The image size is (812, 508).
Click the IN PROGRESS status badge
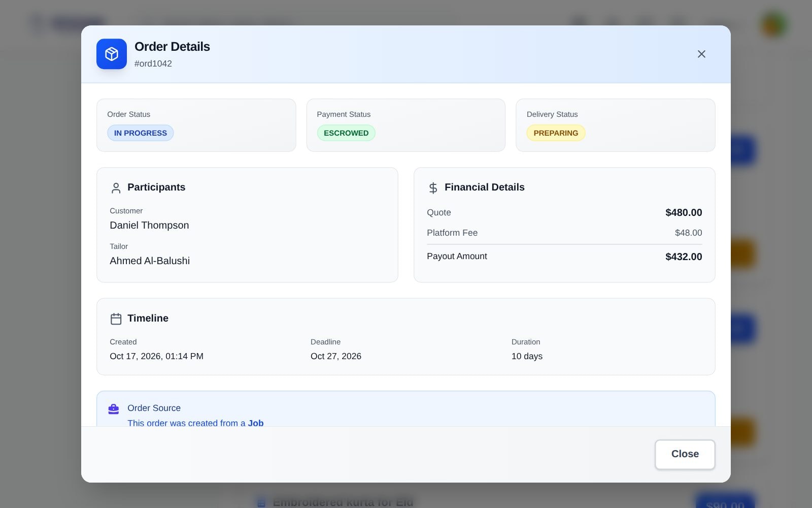(141, 133)
